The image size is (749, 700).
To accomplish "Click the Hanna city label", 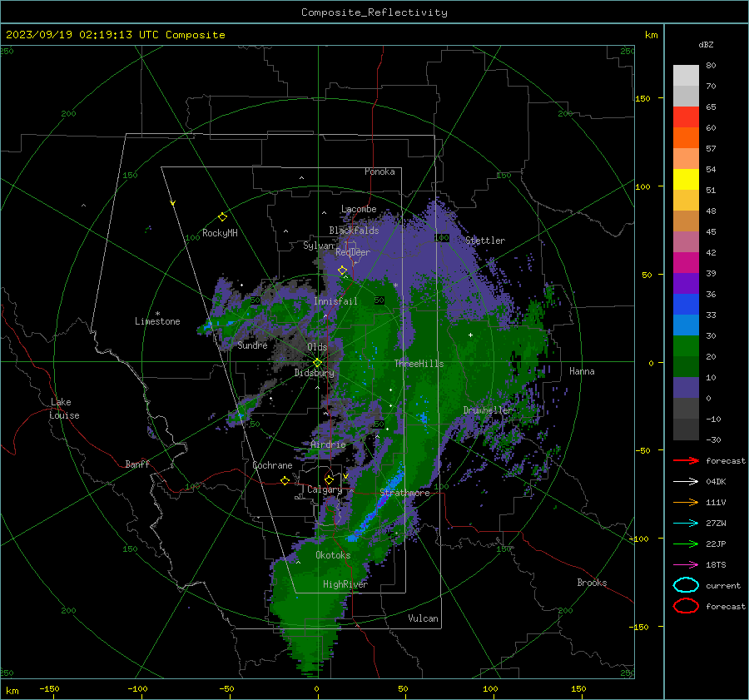I will [582, 371].
